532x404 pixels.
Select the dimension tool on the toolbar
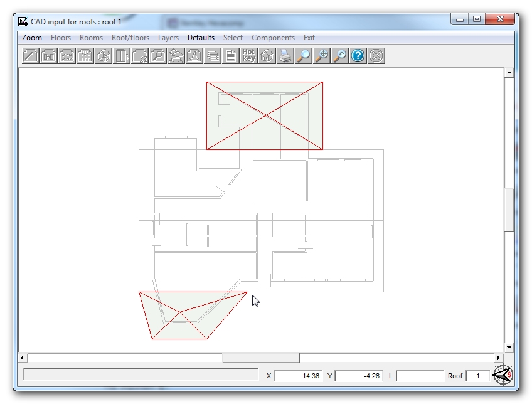(x=49, y=56)
